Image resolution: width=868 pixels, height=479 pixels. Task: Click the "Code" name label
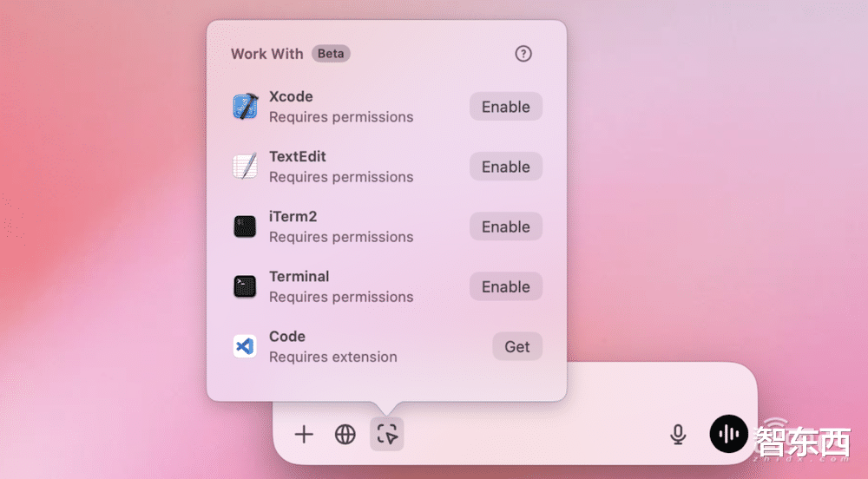tap(286, 337)
